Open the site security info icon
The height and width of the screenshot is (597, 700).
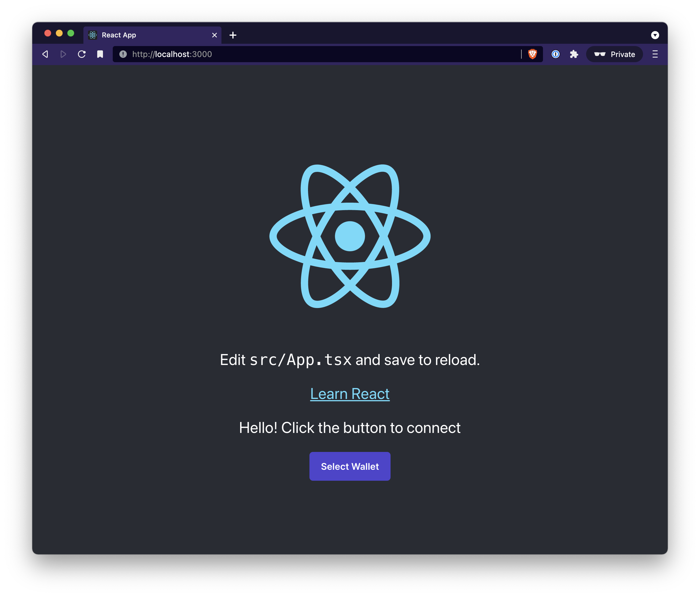coord(123,54)
